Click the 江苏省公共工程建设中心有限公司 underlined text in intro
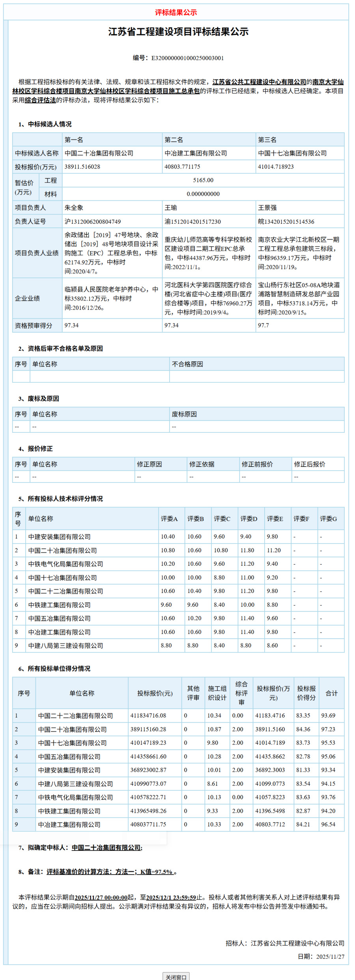355x980 pixels. coord(259,82)
